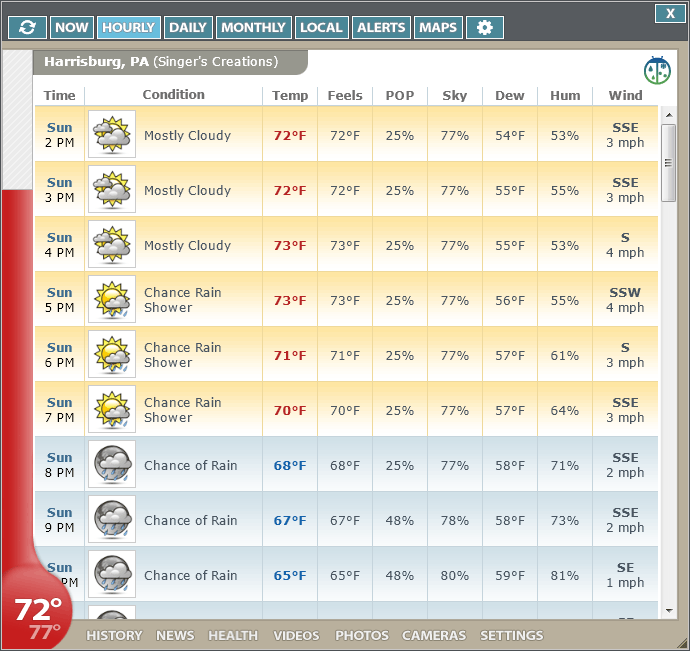Click the Hum column header
Viewport: 690px width, 651px height.
tap(565, 96)
